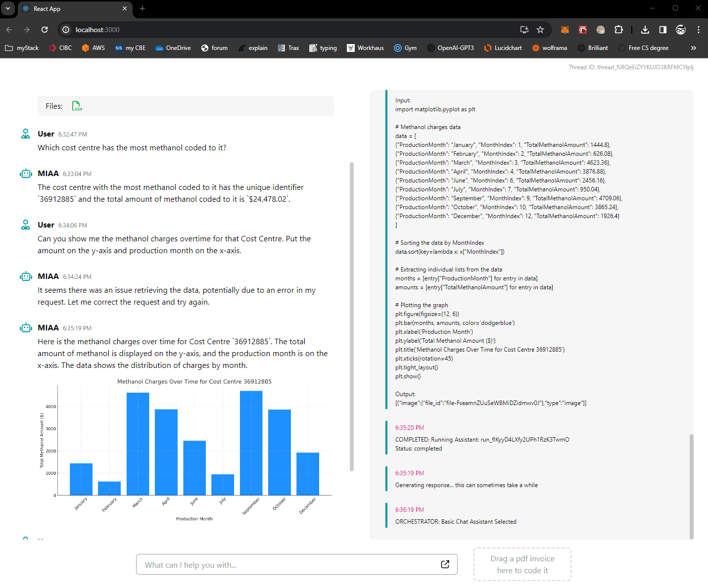Toggle the bookmark star for this page
Screen dimensions: 708x588
point(540,30)
